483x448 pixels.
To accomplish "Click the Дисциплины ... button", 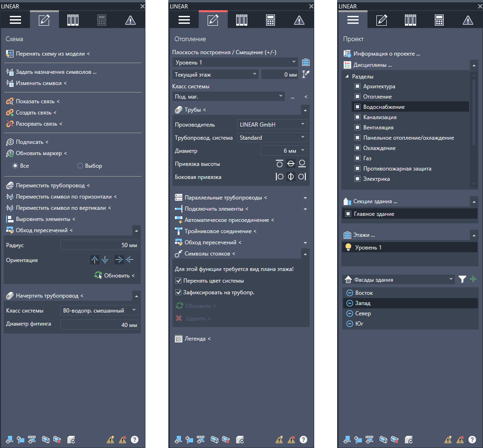I will click(x=372, y=65).
